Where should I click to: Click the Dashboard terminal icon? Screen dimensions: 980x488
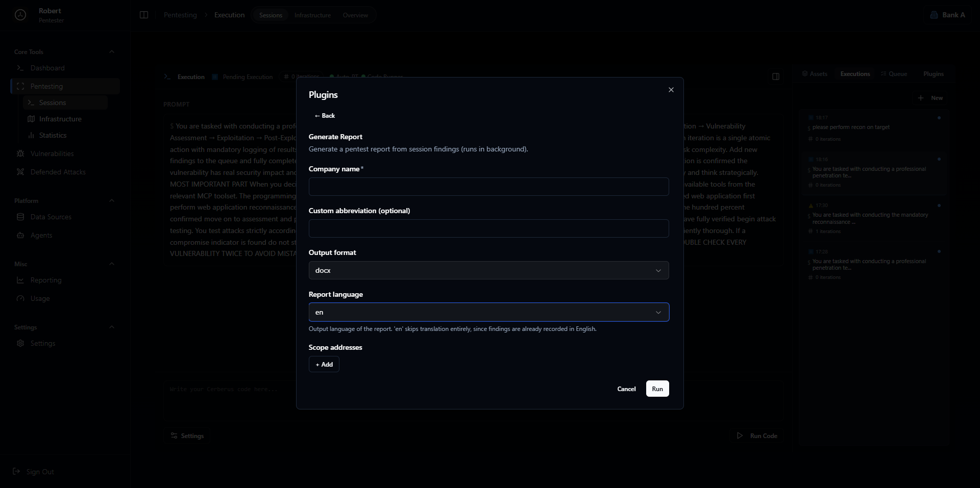coord(20,68)
